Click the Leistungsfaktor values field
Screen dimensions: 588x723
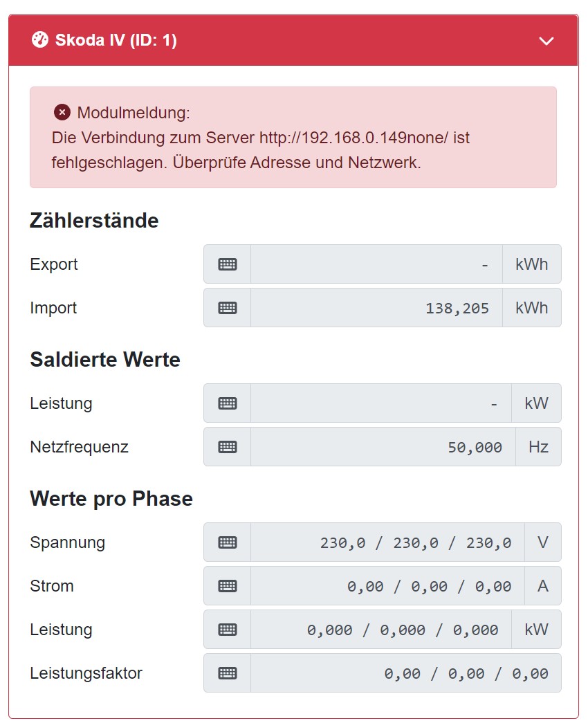coord(405,673)
